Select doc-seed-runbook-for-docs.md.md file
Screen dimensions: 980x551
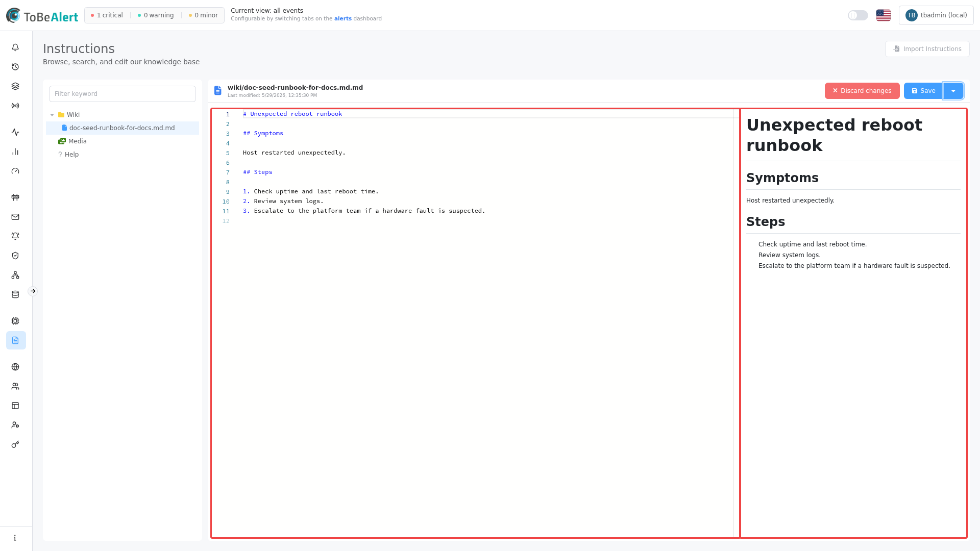pos(122,128)
